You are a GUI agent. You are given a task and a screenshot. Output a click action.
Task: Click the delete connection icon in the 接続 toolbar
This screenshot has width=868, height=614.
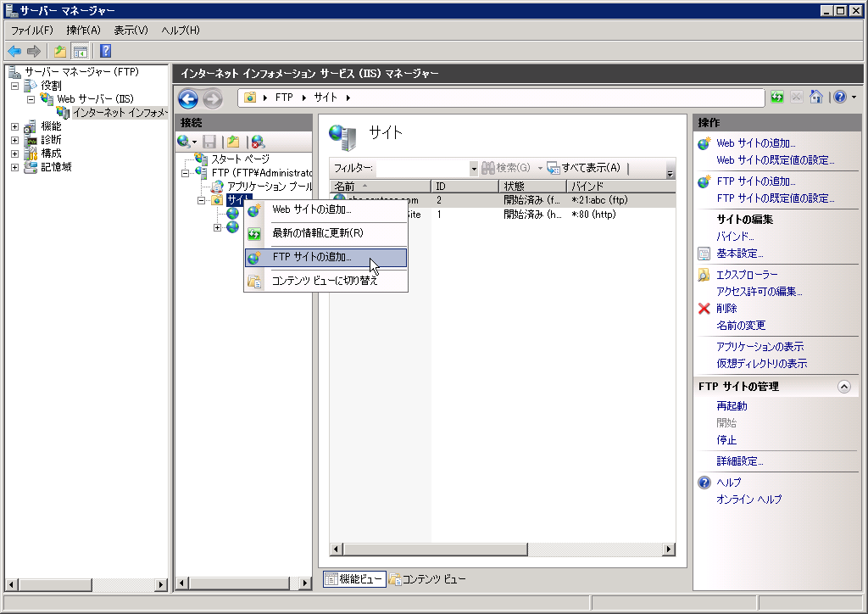point(258,142)
